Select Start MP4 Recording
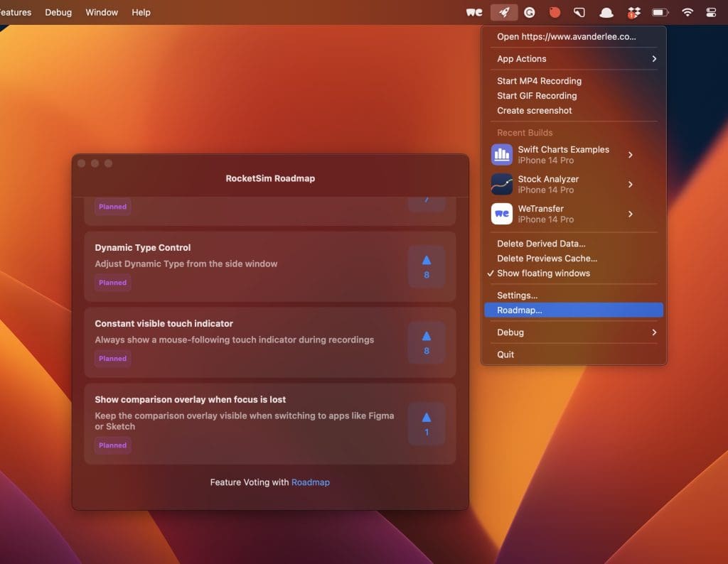This screenshot has width=728, height=564. pyautogui.click(x=574, y=81)
